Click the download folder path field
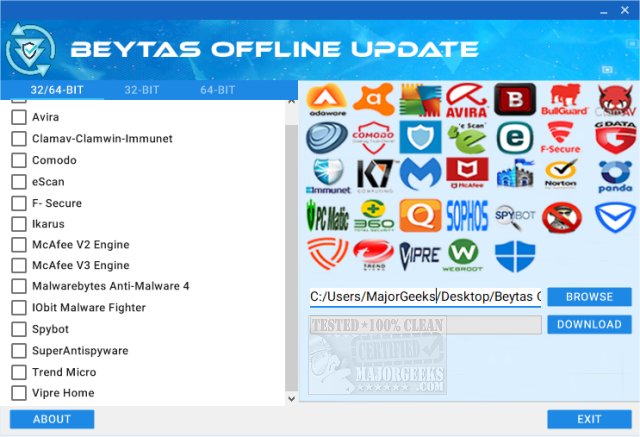 [x=425, y=297]
